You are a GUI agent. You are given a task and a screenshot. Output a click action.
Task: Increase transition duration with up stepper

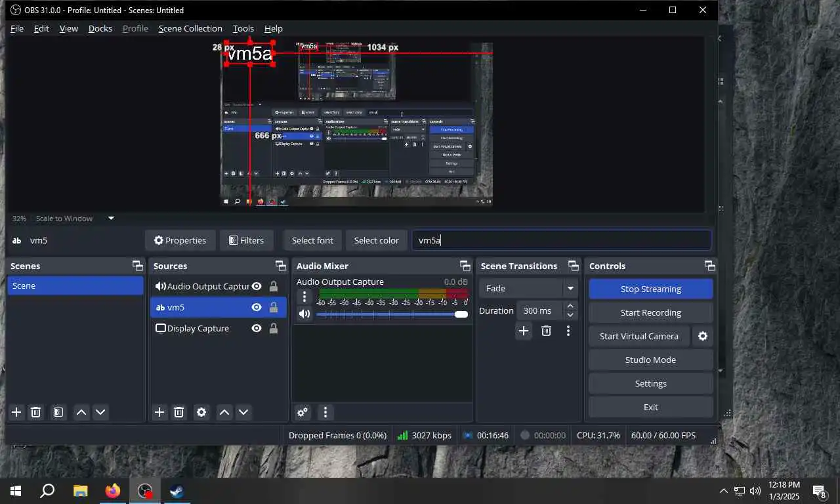(570, 306)
